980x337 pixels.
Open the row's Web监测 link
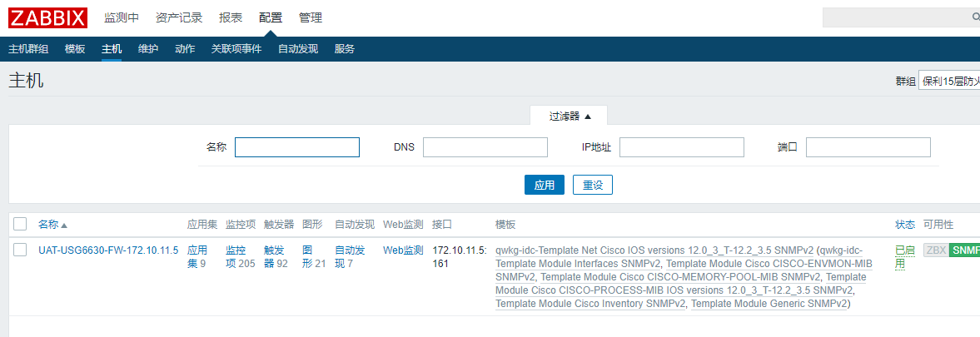[403, 250]
